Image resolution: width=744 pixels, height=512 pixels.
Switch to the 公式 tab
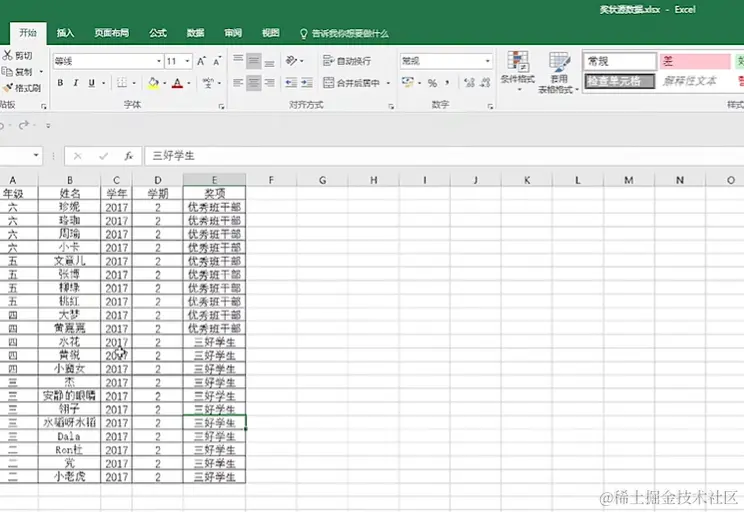pyautogui.click(x=158, y=33)
